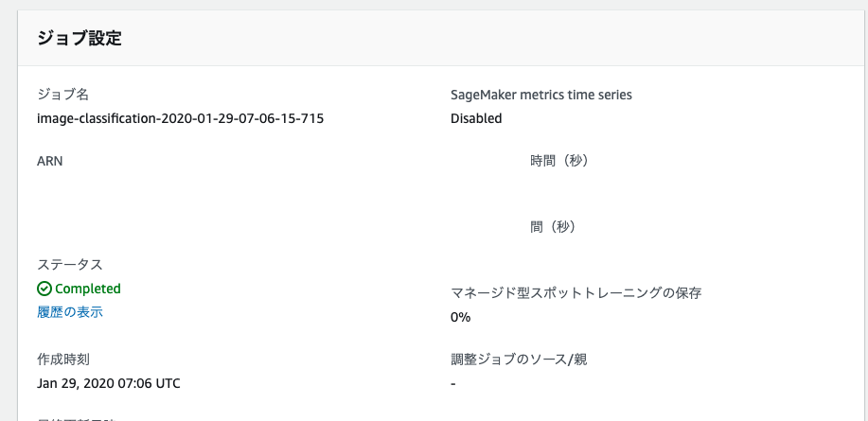868x421 pixels.
Task: Select the Jan 29, 2020 07:06 UTC timestamp
Action: point(109,383)
